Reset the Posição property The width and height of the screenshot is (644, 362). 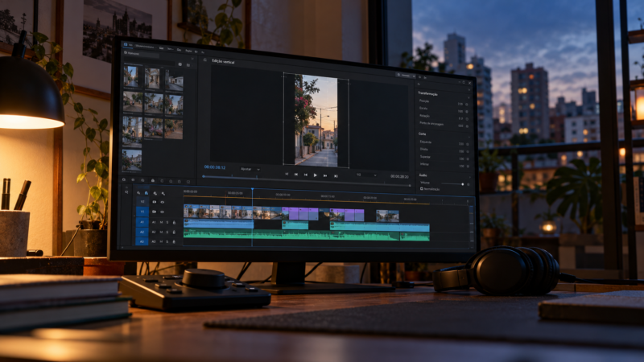(x=467, y=105)
